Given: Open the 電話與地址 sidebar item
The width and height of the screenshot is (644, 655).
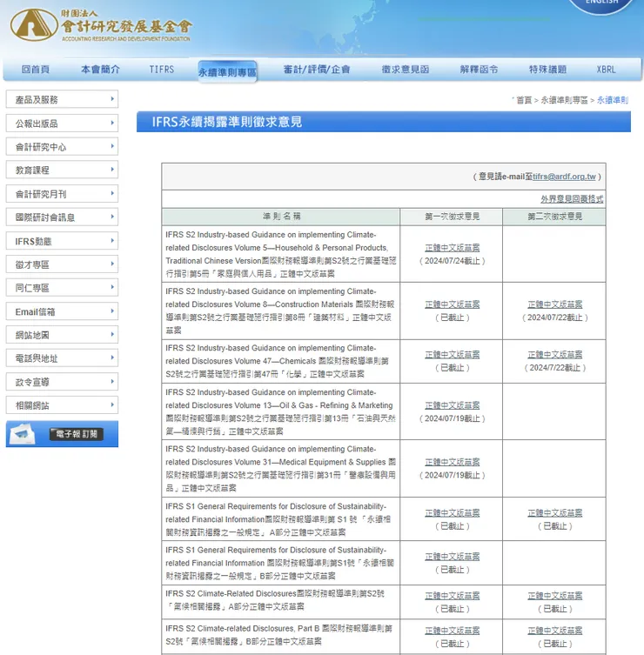Looking at the screenshot, I should coord(62,358).
